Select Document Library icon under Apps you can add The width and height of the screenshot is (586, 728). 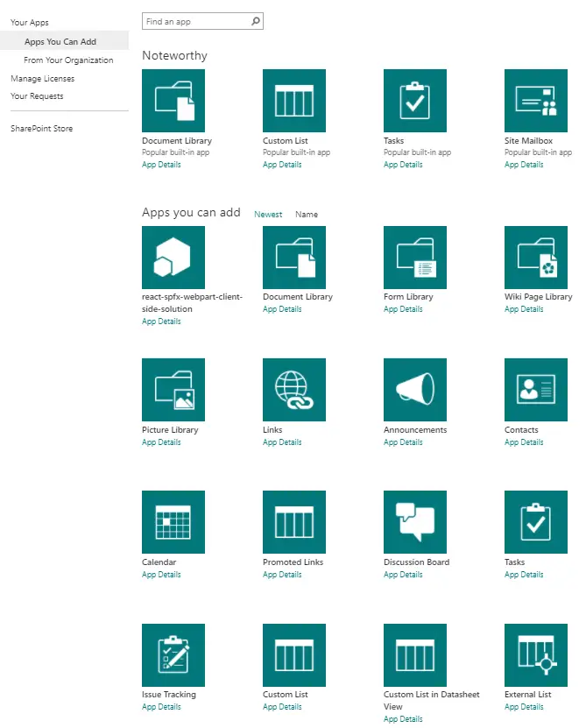(x=294, y=258)
